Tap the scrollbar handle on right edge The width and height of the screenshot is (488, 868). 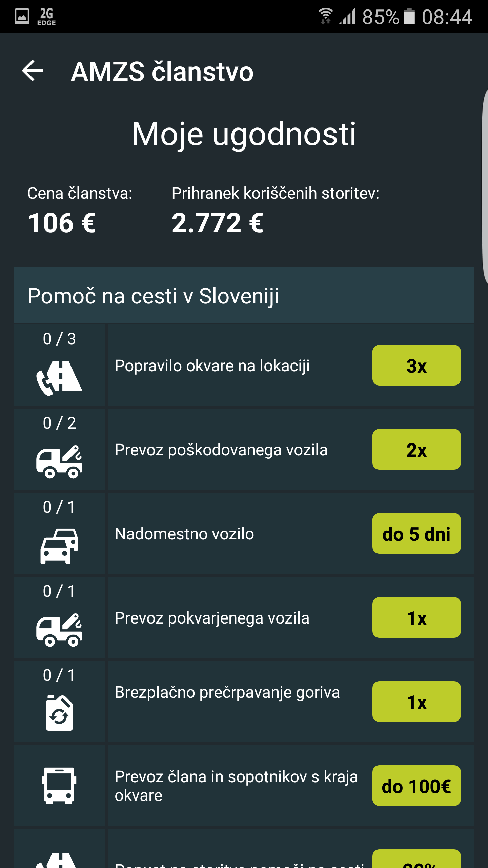[x=485, y=186]
